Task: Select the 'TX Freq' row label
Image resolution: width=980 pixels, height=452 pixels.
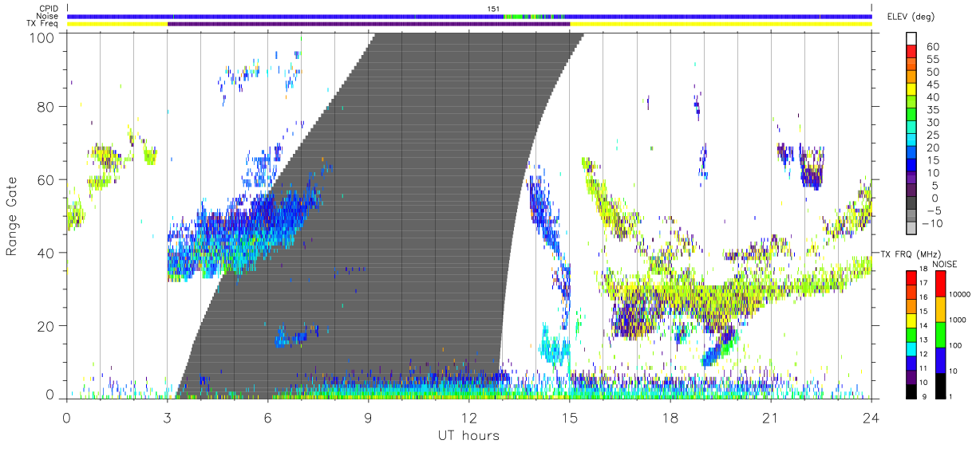Action: click(43, 24)
